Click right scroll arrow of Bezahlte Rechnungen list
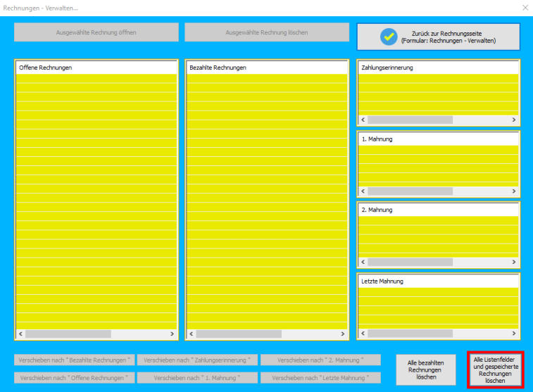The height and width of the screenshot is (392, 533). (344, 334)
